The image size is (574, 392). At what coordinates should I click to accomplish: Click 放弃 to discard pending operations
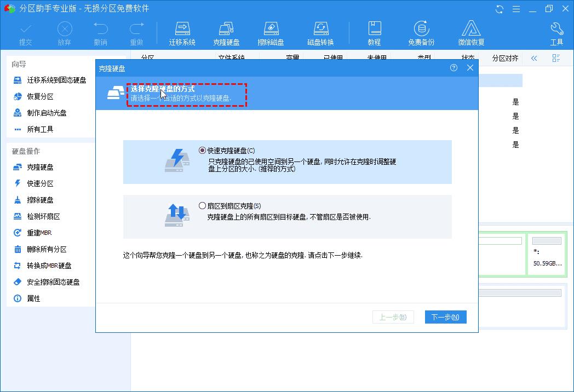coord(64,32)
